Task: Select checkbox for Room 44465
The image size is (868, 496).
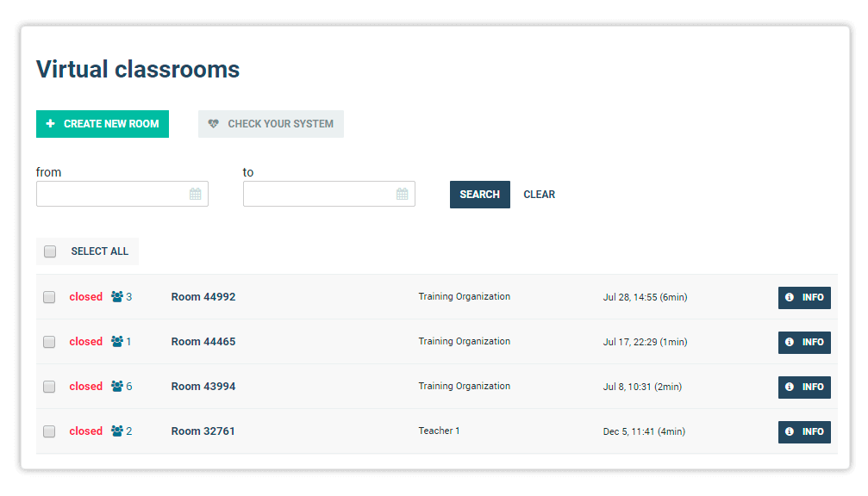Action: [x=49, y=342]
